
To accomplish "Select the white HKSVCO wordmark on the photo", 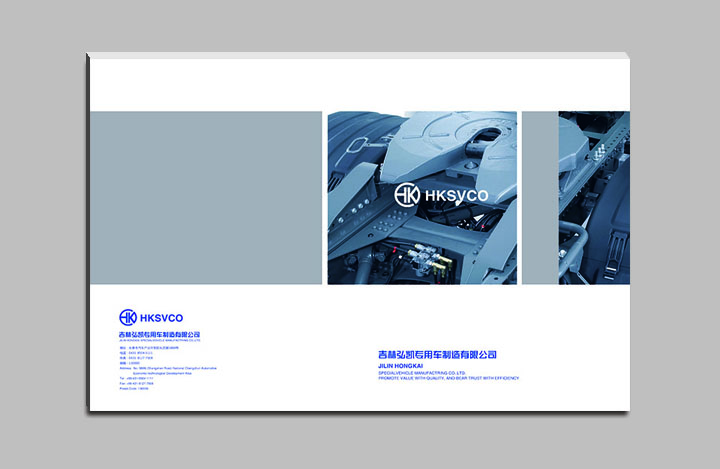I will point(455,195).
